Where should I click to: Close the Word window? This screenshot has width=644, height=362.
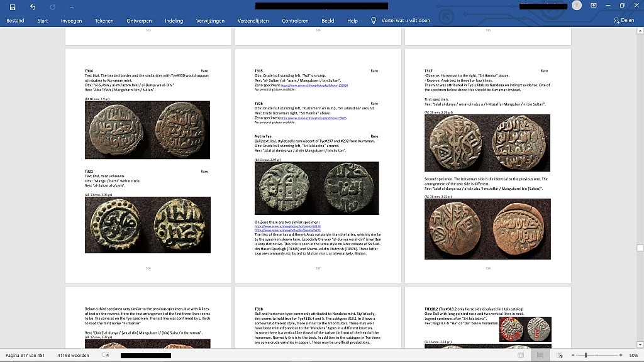pyautogui.click(x=636, y=5)
